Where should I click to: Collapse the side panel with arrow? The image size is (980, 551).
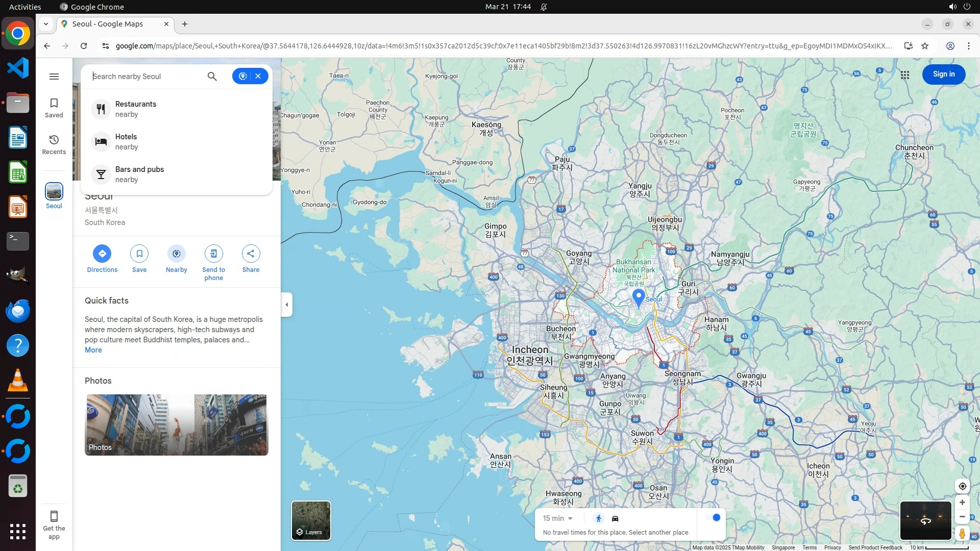click(x=287, y=305)
